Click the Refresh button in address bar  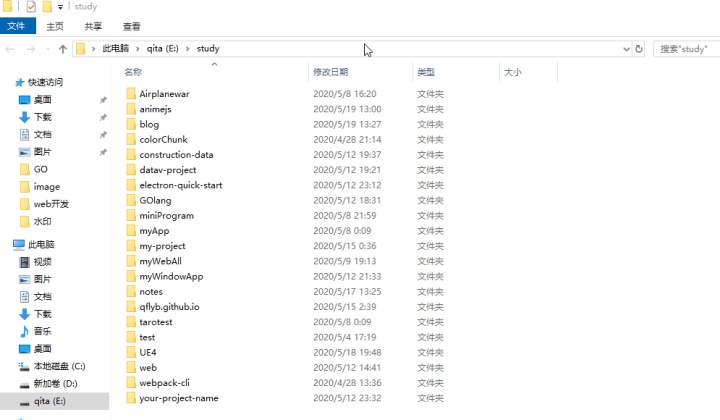639,49
